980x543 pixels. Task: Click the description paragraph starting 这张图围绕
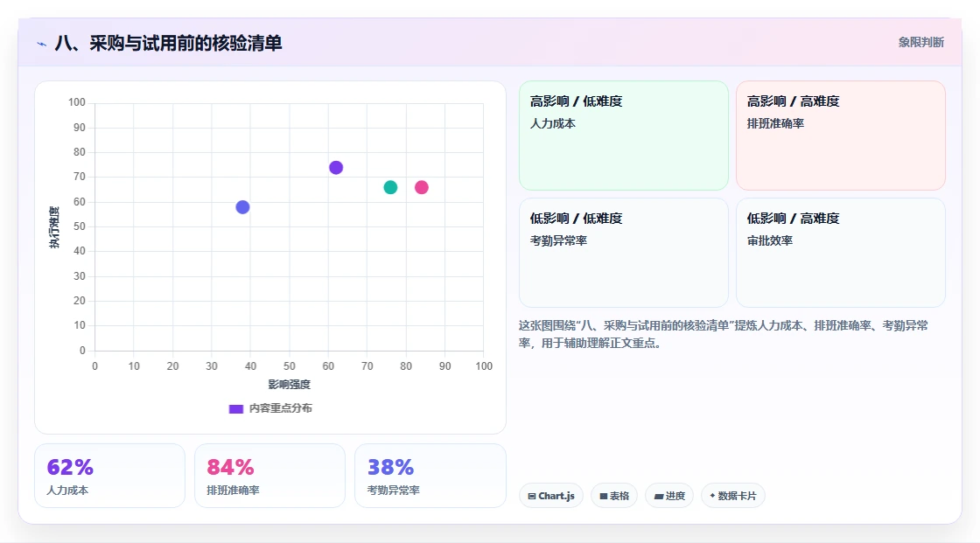tap(723, 334)
